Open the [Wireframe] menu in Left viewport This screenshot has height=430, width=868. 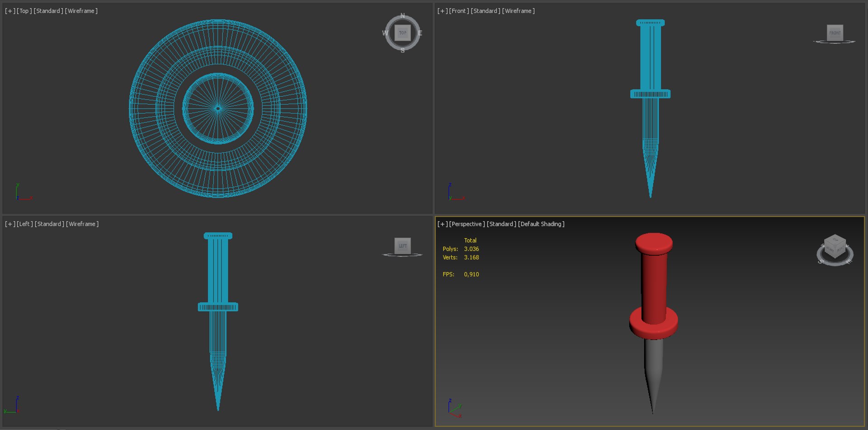click(82, 224)
